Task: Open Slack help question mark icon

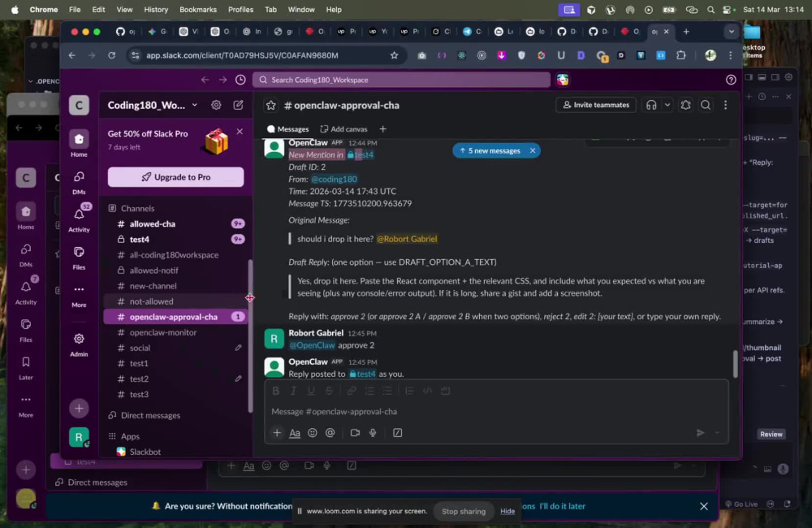Action: click(x=731, y=80)
